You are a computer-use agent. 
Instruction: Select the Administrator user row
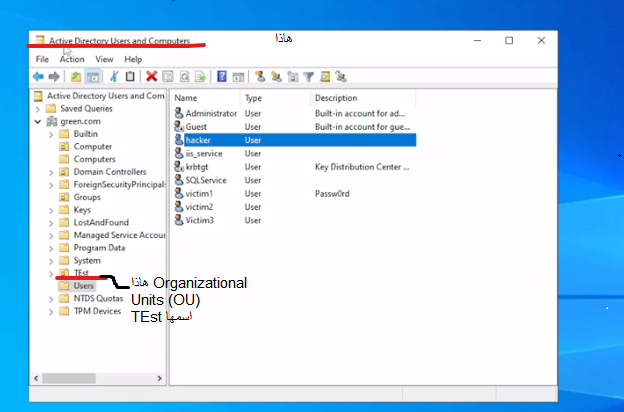tap(294, 113)
